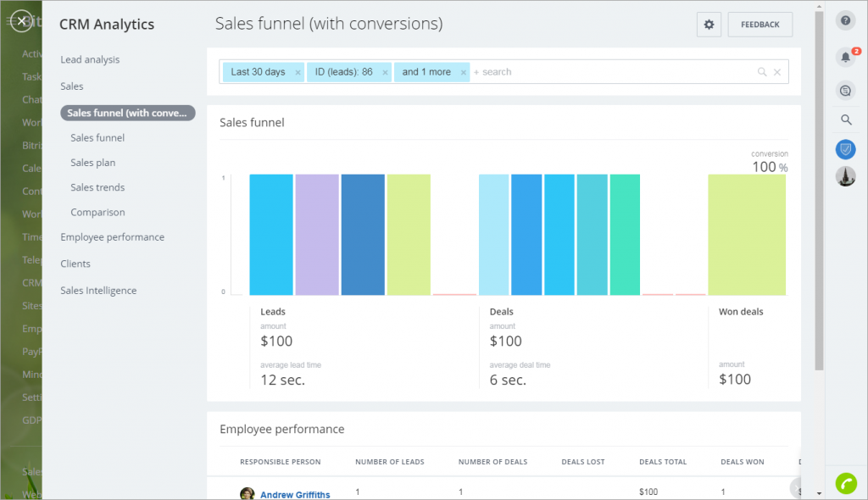
Task: Expand the Clients section
Action: pyautogui.click(x=75, y=264)
